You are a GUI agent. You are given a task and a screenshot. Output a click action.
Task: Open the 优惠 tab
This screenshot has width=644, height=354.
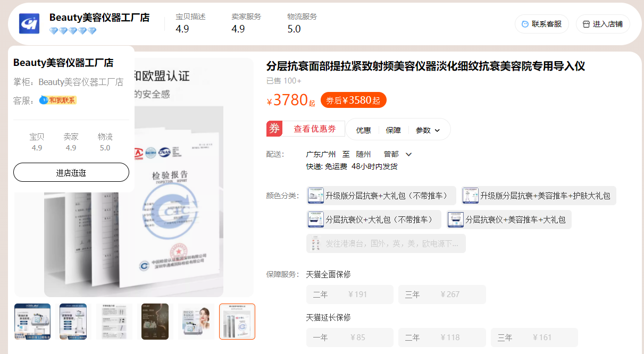click(x=364, y=130)
